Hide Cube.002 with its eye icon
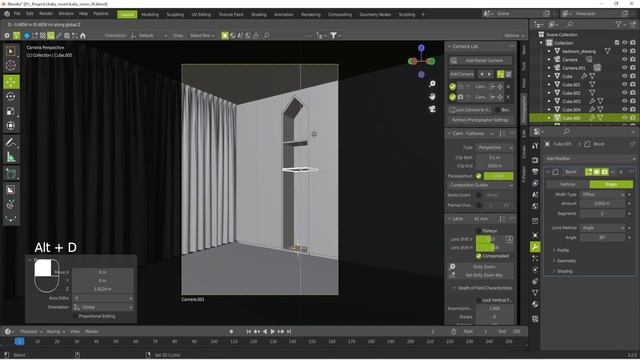Viewport: 640px width, 360px height. tap(624, 93)
